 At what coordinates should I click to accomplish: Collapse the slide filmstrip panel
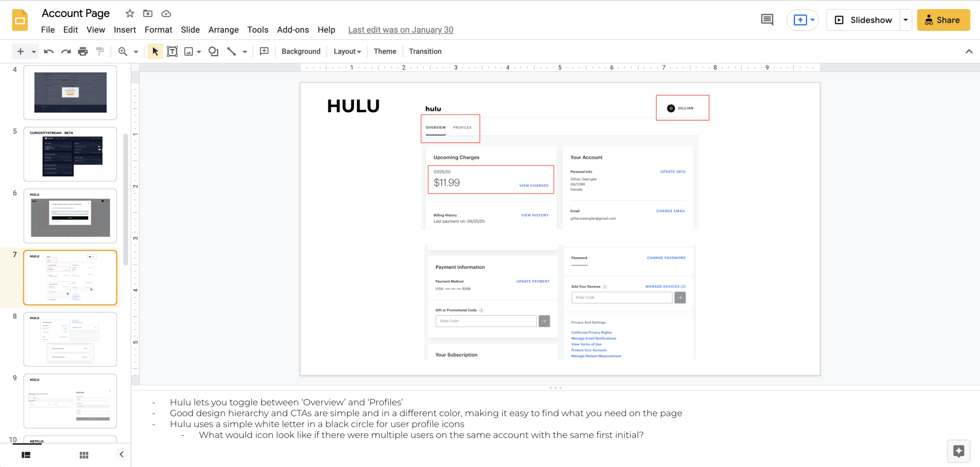122,454
